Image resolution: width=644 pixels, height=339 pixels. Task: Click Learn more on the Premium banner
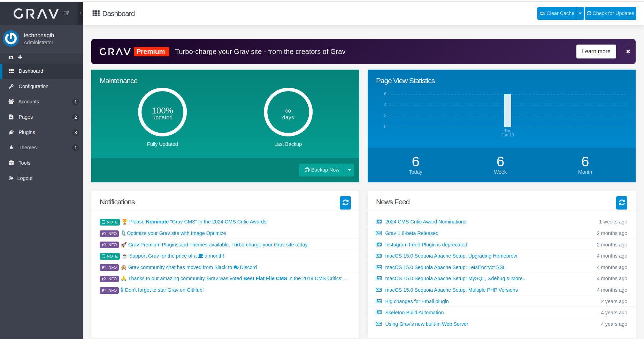[x=596, y=52]
